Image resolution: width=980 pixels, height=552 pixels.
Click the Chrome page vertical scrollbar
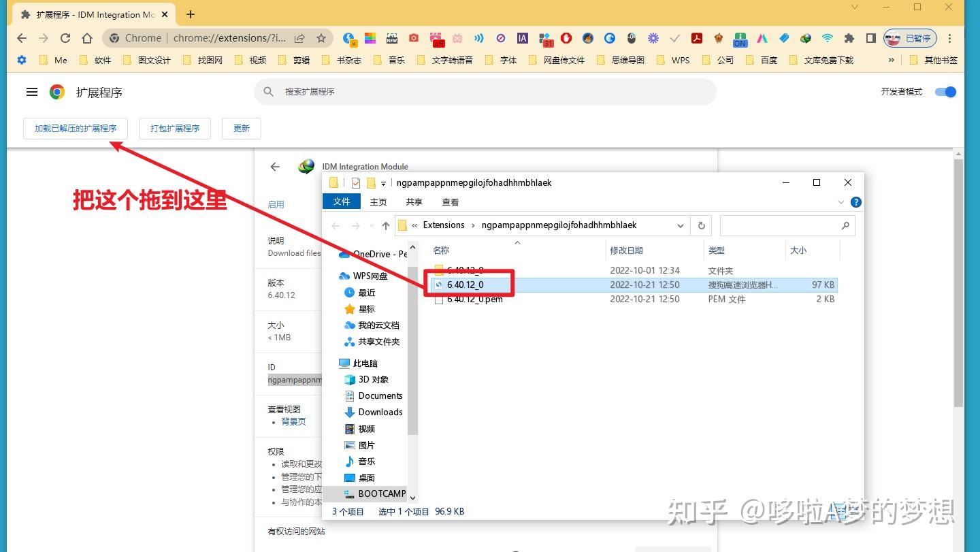click(x=959, y=282)
